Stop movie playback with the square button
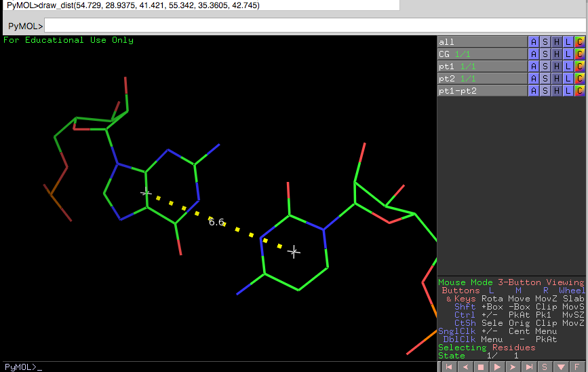588x372 pixels. (x=482, y=367)
